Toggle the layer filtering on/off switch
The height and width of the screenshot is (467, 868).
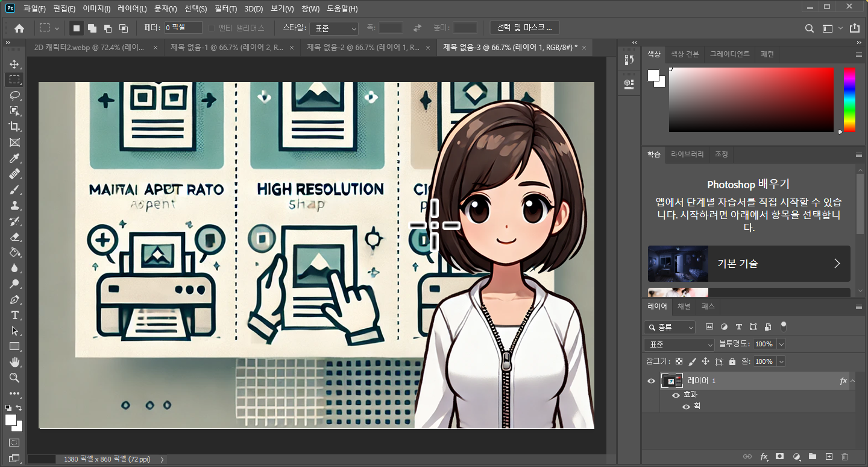[x=784, y=326]
